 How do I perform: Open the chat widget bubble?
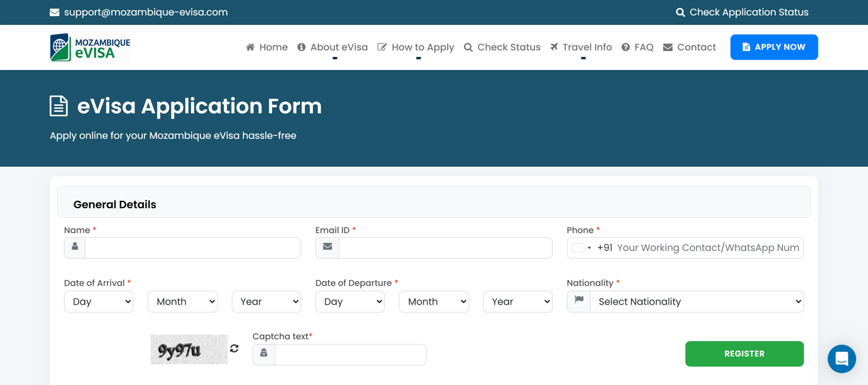[841, 359]
